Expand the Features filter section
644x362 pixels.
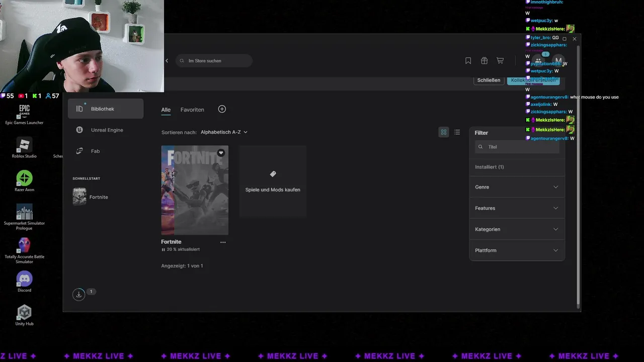(517, 208)
